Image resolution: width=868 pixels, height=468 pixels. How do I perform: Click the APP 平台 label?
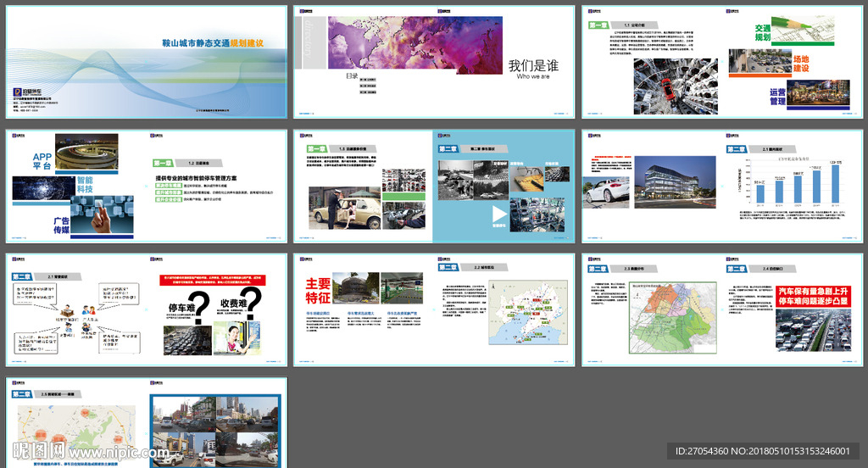(42, 162)
